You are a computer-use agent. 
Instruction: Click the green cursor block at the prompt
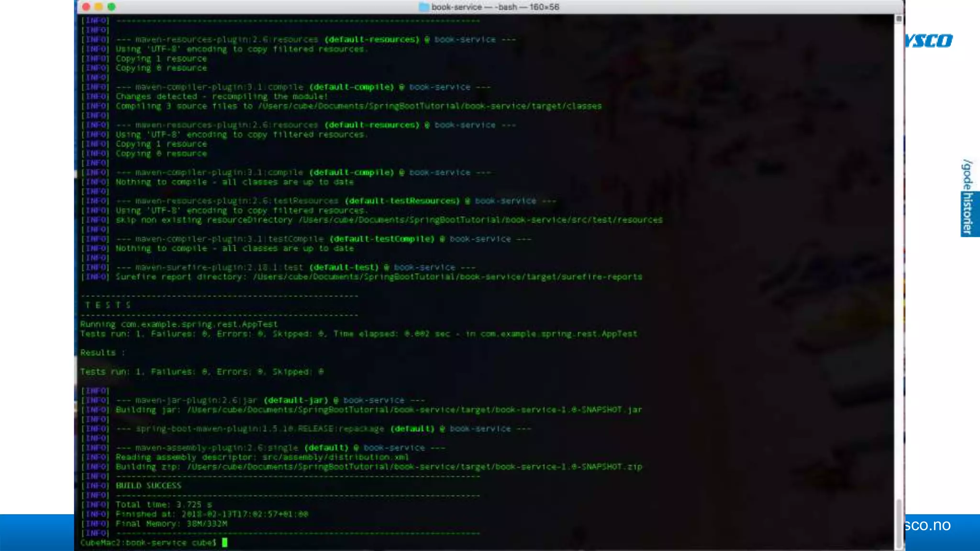(224, 542)
